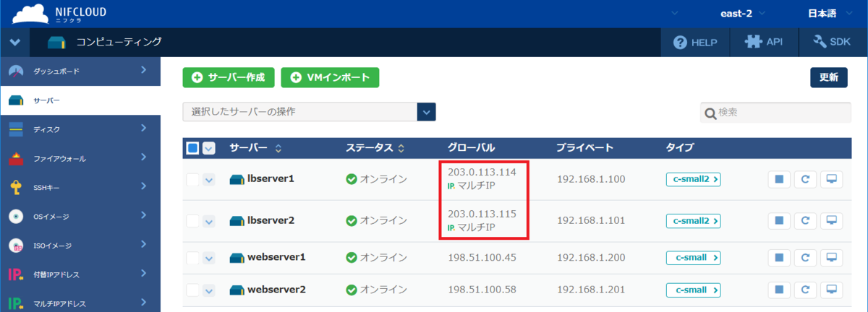Check the lbserver1 row checkbox
Image resolution: width=868 pixels, height=312 pixels.
[x=192, y=180]
